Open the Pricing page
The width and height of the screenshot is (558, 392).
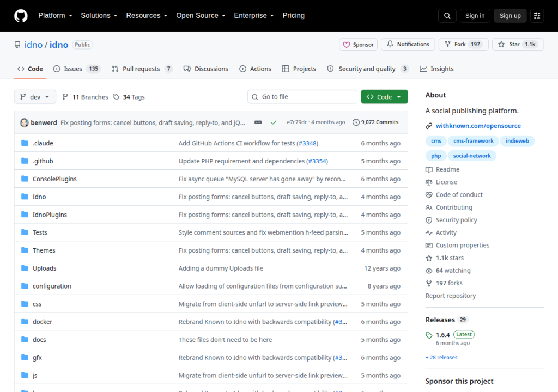click(x=294, y=16)
